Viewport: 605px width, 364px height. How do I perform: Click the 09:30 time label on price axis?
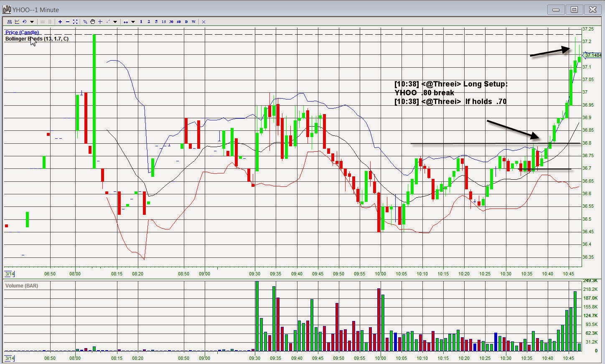pyautogui.click(x=254, y=274)
